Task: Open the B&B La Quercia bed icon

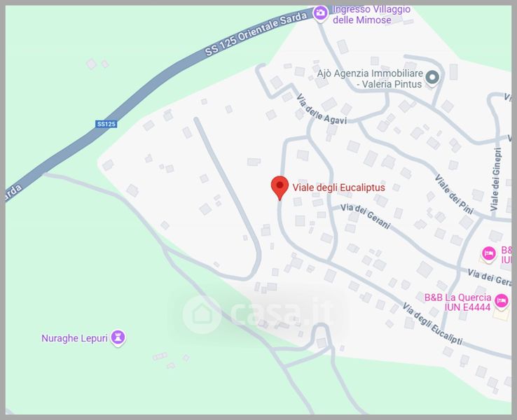Action: pos(501,302)
